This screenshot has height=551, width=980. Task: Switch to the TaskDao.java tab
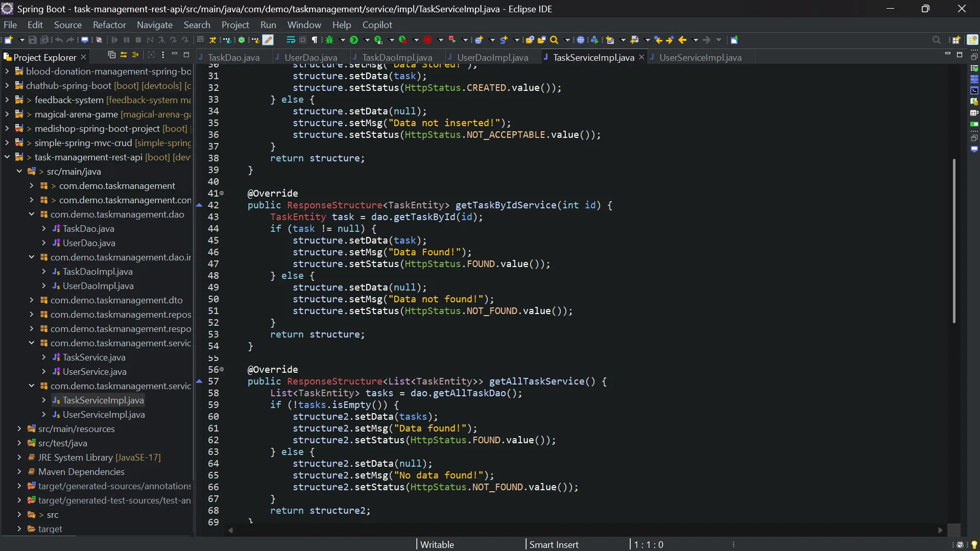click(233, 58)
